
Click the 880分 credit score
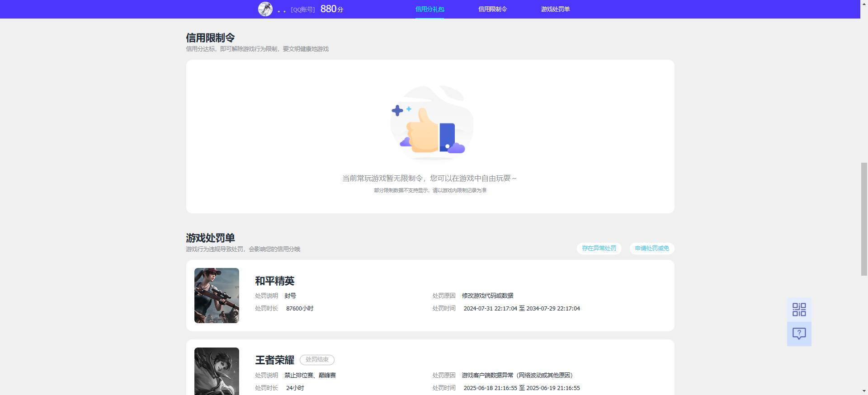pos(331,9)
